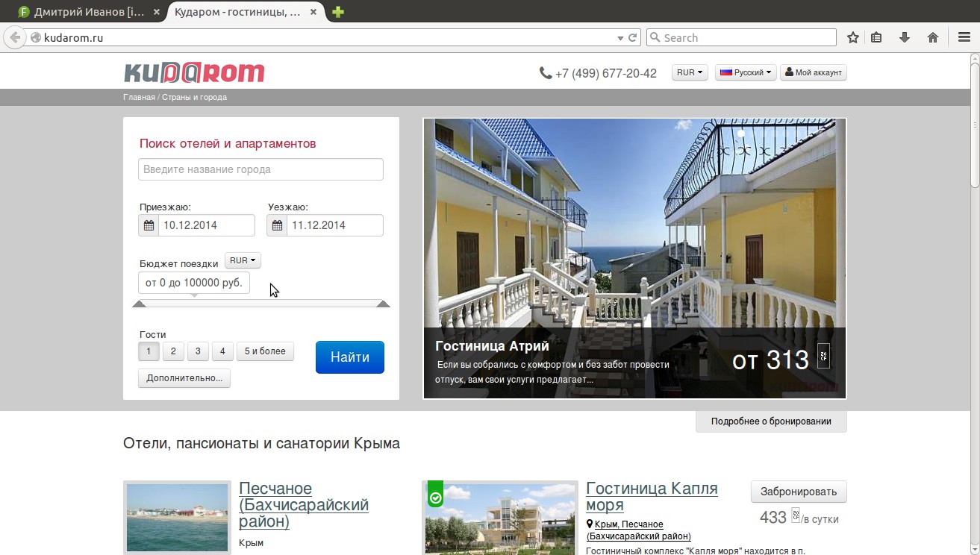Viewport: 980px width, 555px height.
Task: Focus the Введите название города field
Action: point(260,169)
